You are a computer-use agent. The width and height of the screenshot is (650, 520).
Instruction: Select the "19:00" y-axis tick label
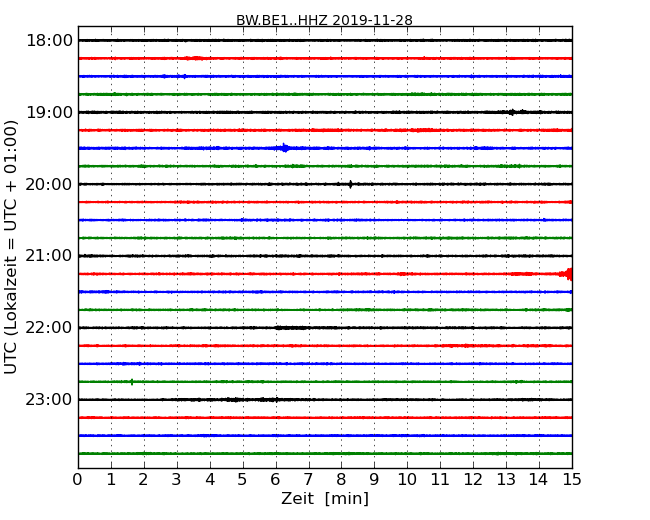click(49, 112)
